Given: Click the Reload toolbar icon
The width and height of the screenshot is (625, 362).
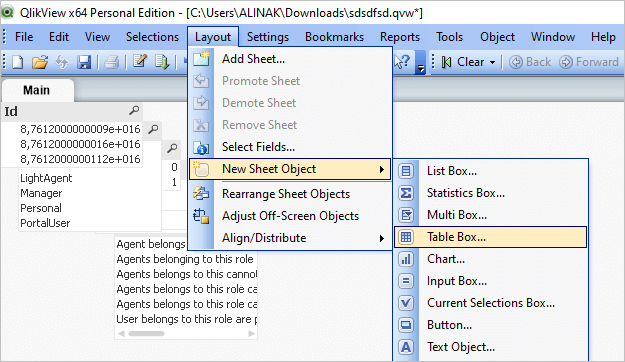Looking at the screenshot, I should pos(61,62).
